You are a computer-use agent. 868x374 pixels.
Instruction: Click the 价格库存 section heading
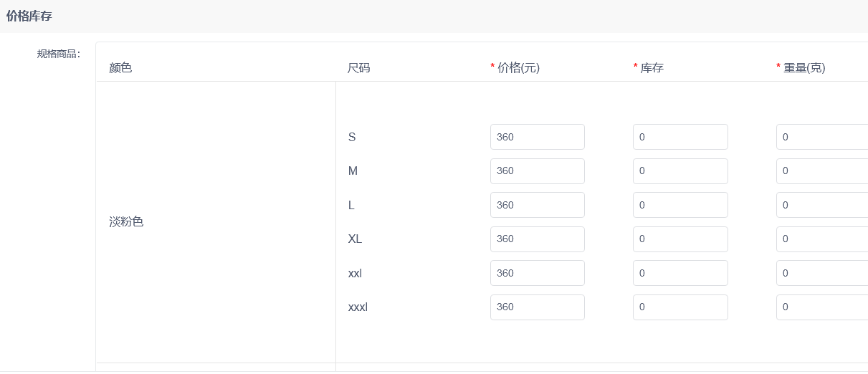click(29, 16)
